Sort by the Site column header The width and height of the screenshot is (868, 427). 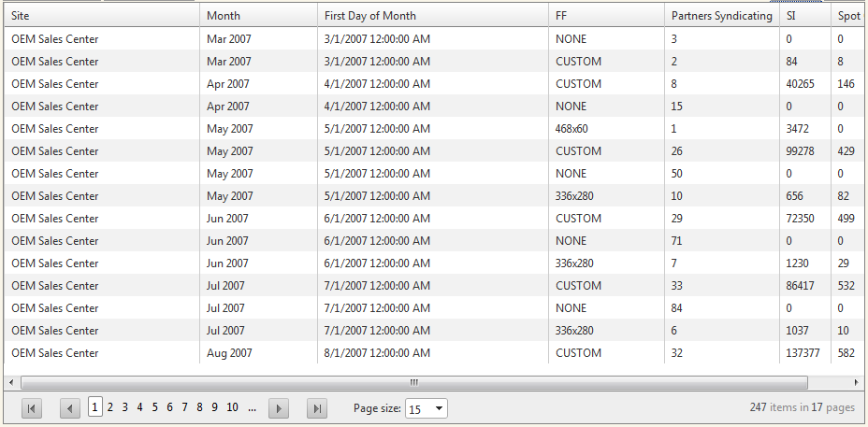(x=101, y=16)
